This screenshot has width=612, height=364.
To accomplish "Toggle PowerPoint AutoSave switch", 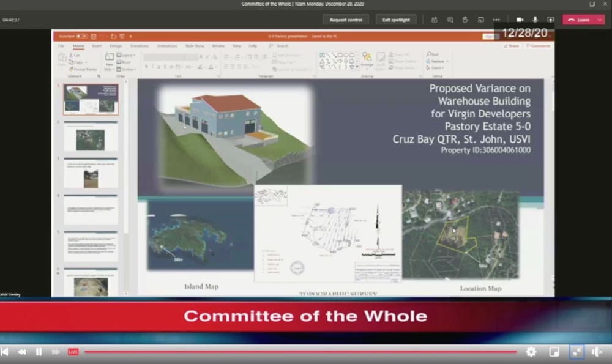I will click(81, 36).
